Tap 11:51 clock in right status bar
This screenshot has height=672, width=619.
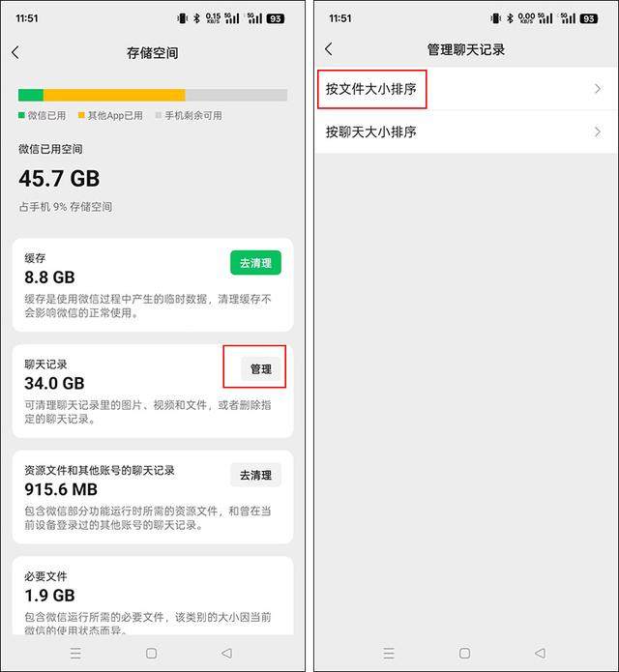(339, 18)
